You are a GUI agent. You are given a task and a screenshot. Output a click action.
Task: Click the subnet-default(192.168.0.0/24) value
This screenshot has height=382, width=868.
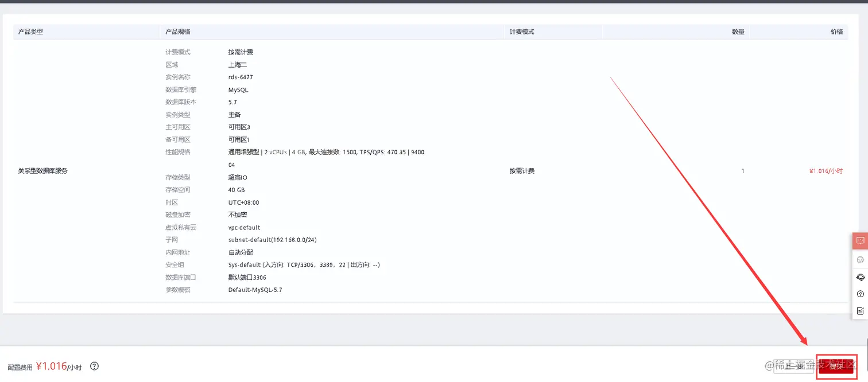(x=272, y=240)
